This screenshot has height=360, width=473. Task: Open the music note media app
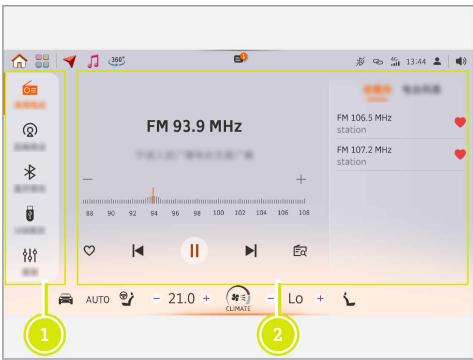tap(93, 61)
